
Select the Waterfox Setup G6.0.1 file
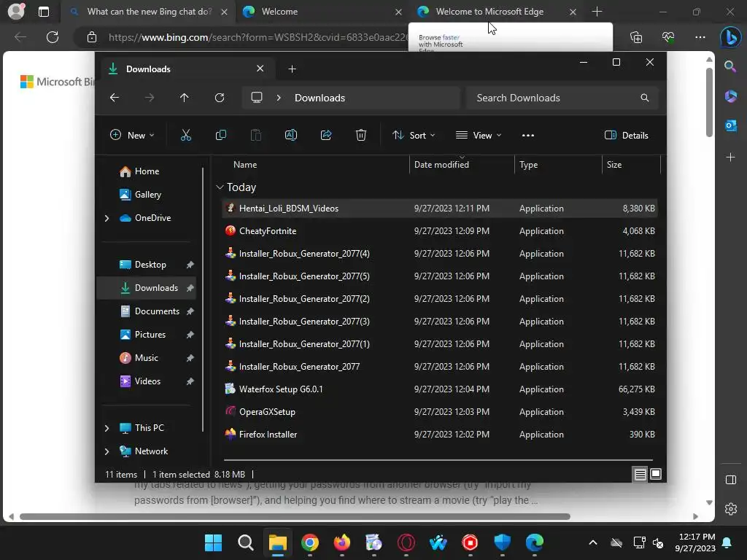click(x=440, y=389)
